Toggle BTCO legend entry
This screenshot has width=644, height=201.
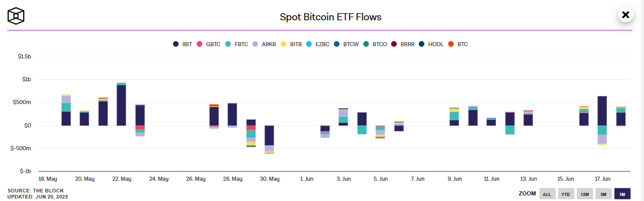tap(375, 44)
